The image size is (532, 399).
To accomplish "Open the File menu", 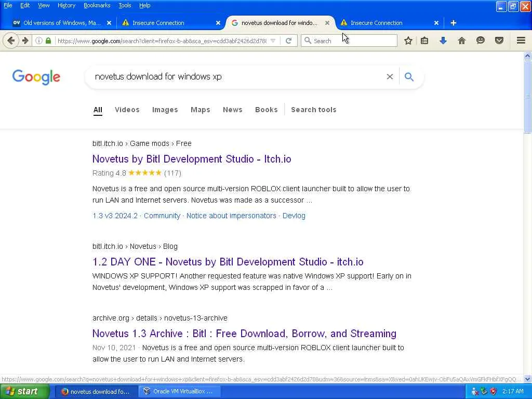I will click(8, 5).
